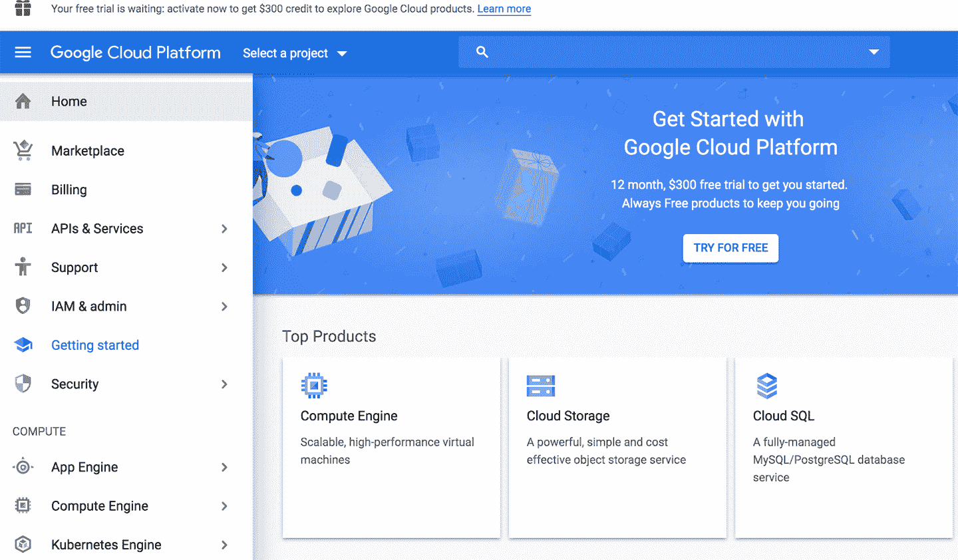Expand the APIs & Services submenu chevron
The image size is (958, 560).
(224, 229)
